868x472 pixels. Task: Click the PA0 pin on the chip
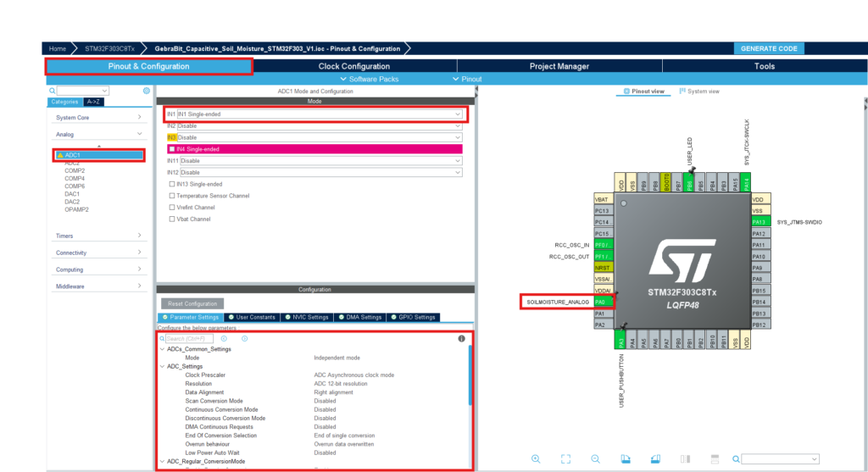point(604,303)
